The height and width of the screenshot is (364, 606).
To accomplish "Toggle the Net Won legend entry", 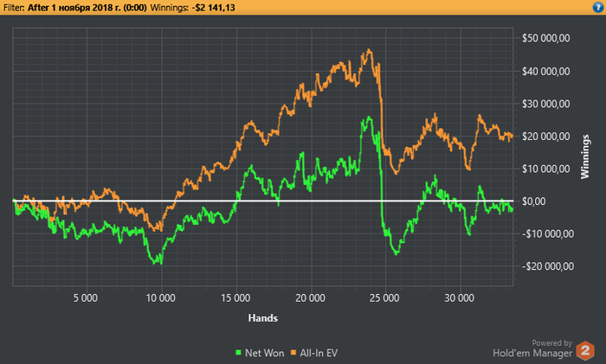I will click(260, 353).
